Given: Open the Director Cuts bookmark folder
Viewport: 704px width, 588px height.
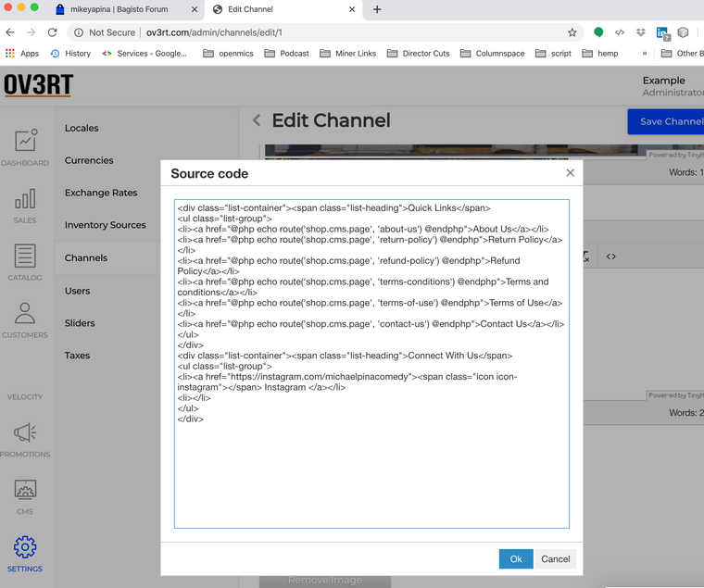Looking at the screenshot, I should pos(419,54).
